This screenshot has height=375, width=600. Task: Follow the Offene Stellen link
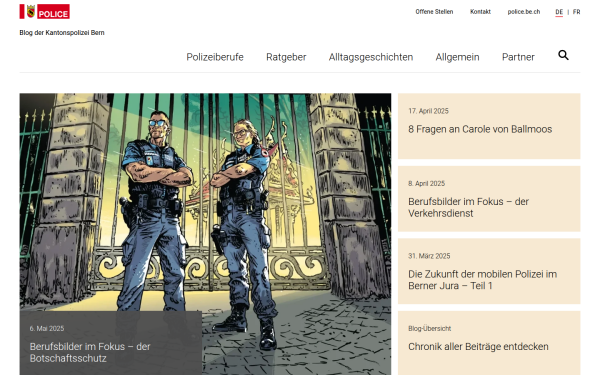[434, 12]
